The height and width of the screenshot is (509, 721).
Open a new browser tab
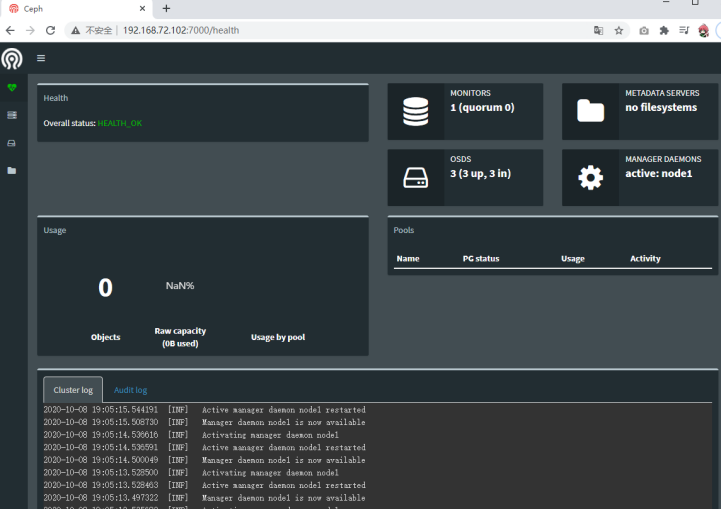point(166,9)
